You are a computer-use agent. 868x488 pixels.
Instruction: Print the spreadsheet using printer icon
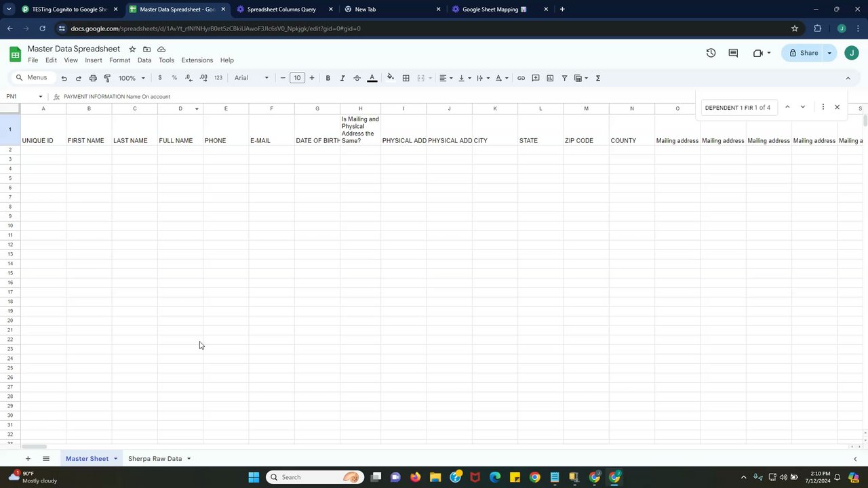tap(93, 78)
